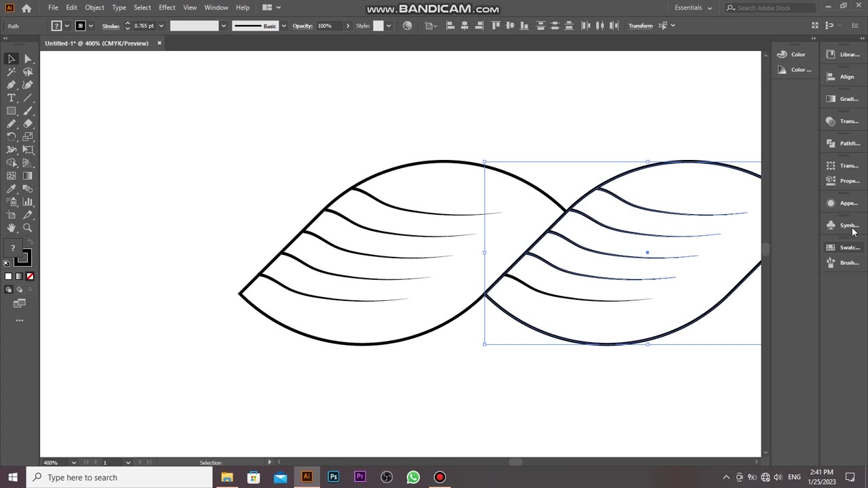Select the Lasso tool
The height and width of the screenshot is (488, 868).
(x=28, y=72)
